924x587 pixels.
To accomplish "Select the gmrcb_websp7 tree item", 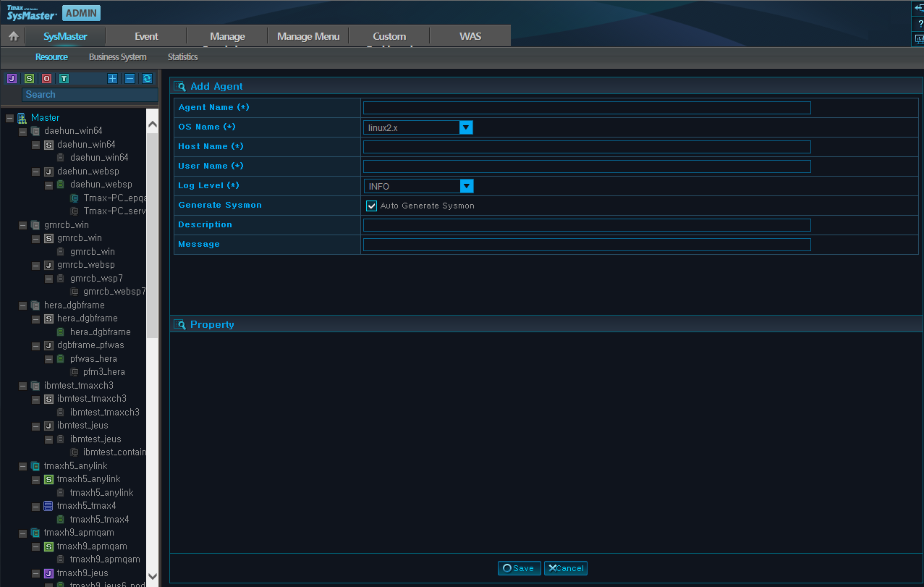I will coord(114,292).
